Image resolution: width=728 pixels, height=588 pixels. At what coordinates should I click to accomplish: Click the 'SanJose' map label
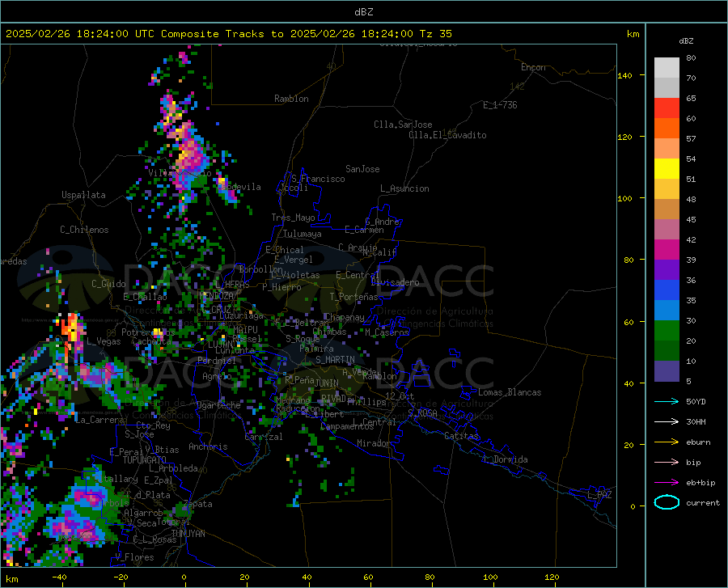point(362,169)
